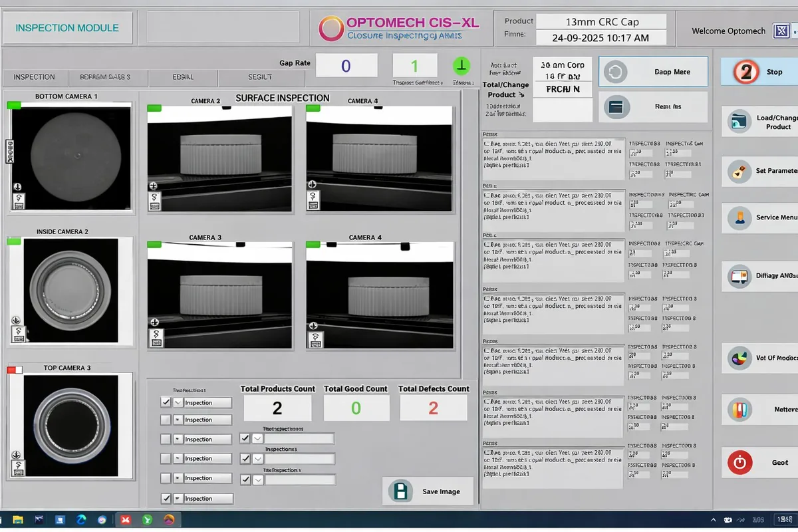Click the INSPECTION MODULE button
The image size is (798, 532).
[67, 28]
